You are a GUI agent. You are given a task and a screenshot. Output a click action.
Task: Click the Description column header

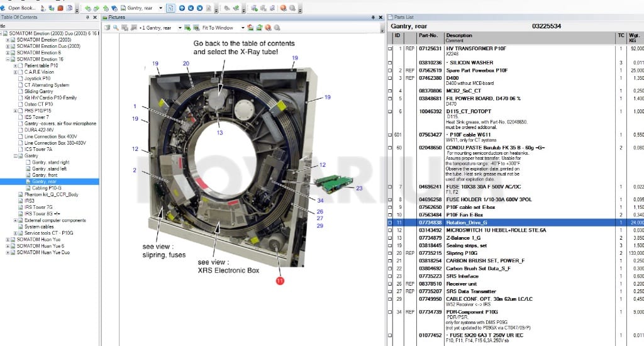coord(530,37)
